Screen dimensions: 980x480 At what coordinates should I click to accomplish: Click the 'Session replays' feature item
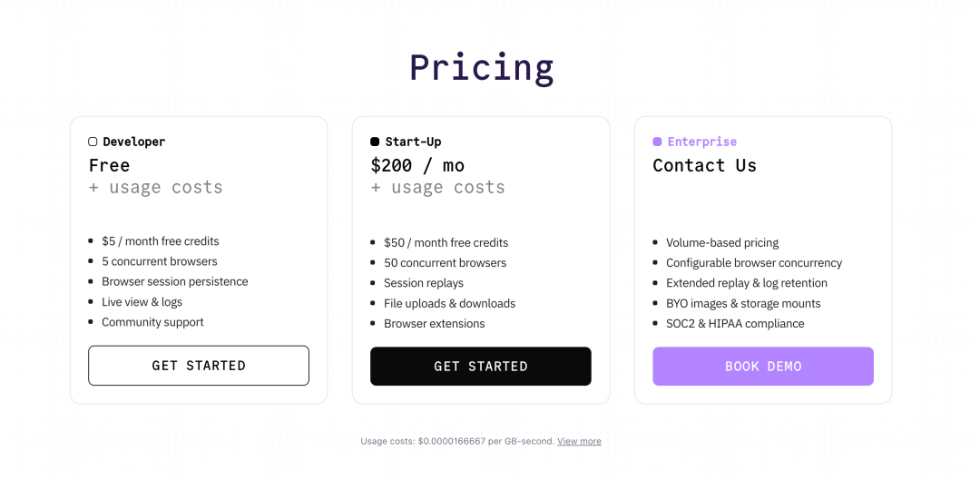click(x=423, y=283)
